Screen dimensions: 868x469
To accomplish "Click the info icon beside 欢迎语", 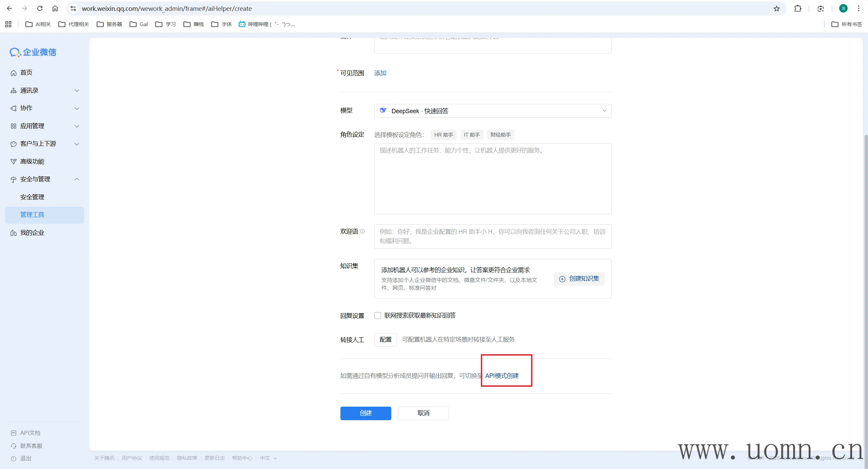I will [x=362, y=231].
